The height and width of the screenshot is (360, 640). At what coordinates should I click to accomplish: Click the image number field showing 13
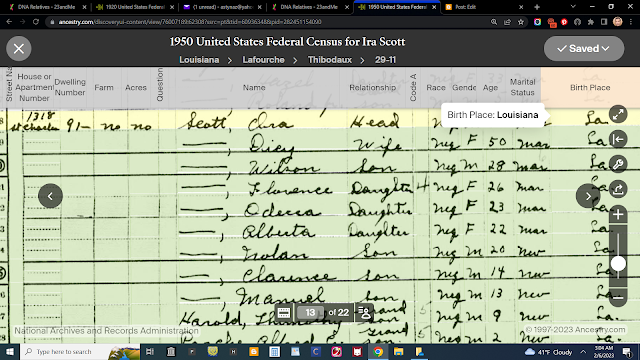310,313
